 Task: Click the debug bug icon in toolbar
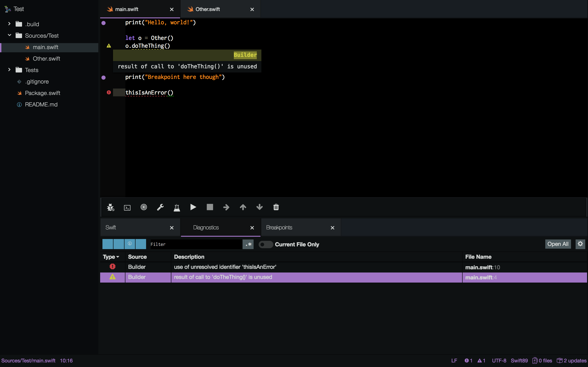coord(110,207)
